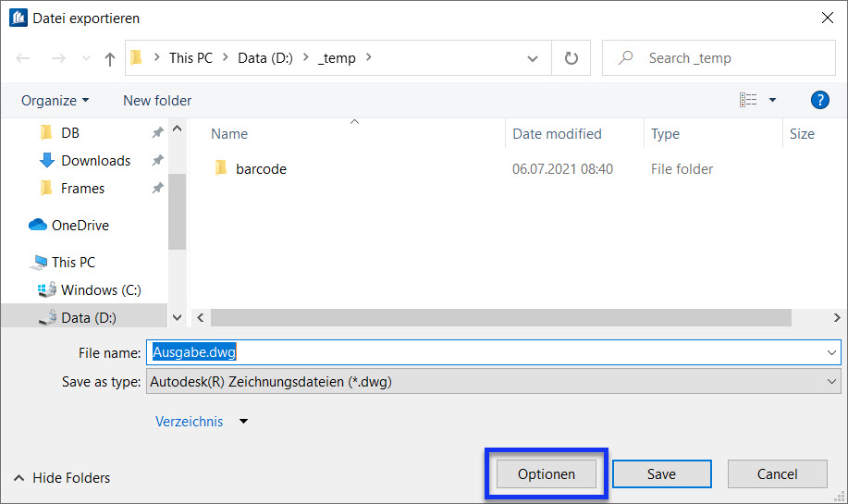Change the view layout icon
Image resolution: width=848 pixels, height=504 pixels.
click(748, 100)
